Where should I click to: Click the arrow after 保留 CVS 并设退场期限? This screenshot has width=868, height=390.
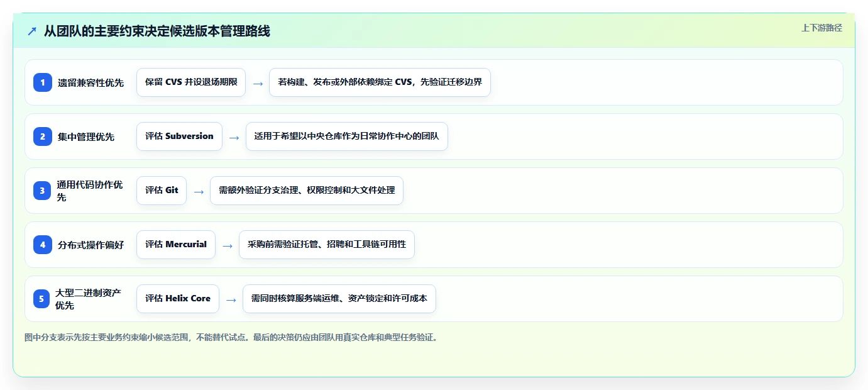coord(258,83)
